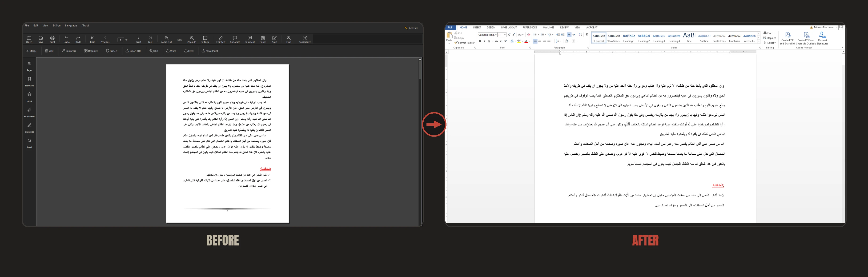This screenshot has height=277, width=868.
Task: Open the About menu in PDF editor
Action: [85, 26]
